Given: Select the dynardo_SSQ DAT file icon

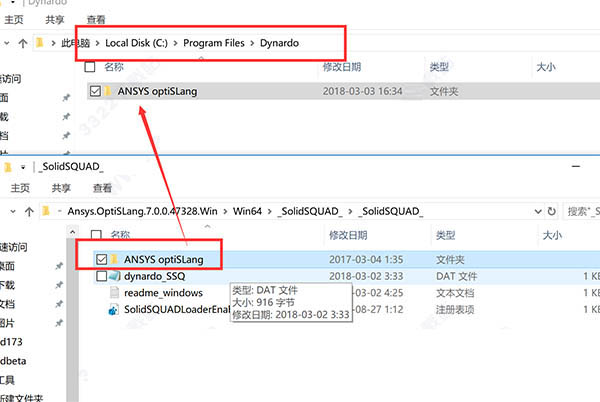Looking at the screenshot, I should coord(115,276).
